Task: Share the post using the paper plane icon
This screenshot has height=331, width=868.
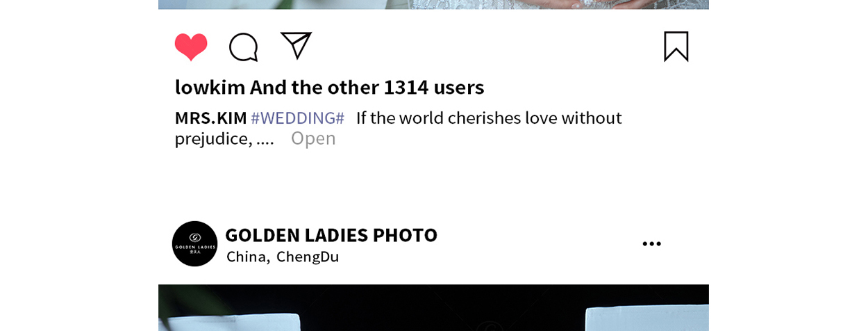Action: tap(297, 46)
